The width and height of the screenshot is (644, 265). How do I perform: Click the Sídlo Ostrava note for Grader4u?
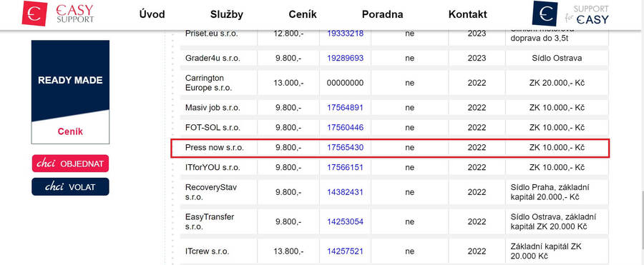[x=557, y=59]
